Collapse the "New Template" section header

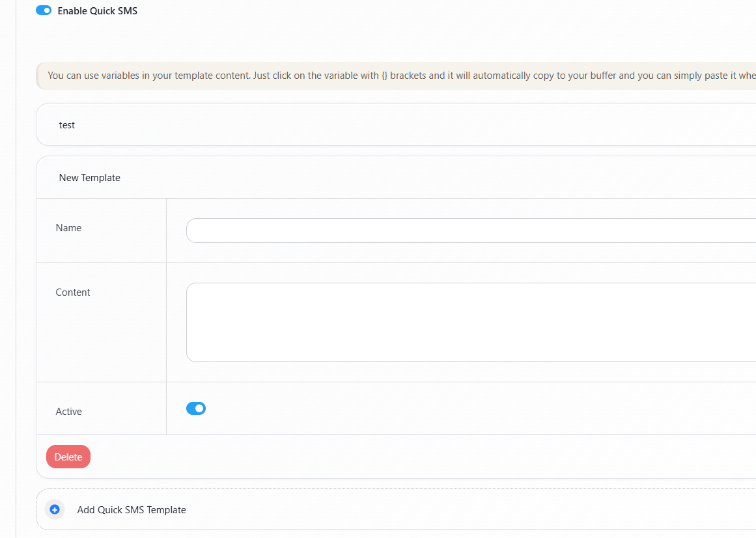[391, 177]
